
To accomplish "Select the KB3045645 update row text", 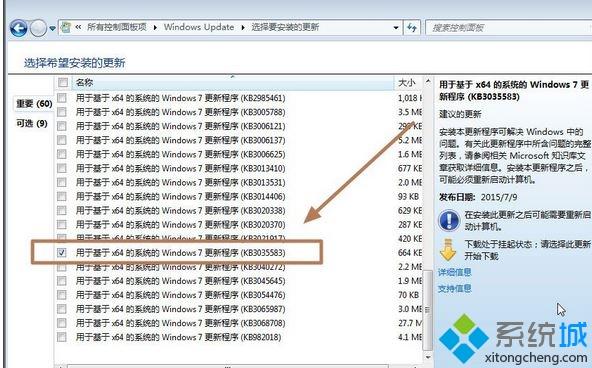I will [180, 281].
